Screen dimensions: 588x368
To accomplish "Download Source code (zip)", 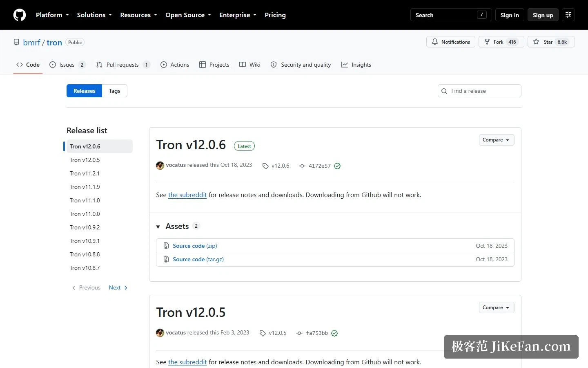I will pos(195,246).
